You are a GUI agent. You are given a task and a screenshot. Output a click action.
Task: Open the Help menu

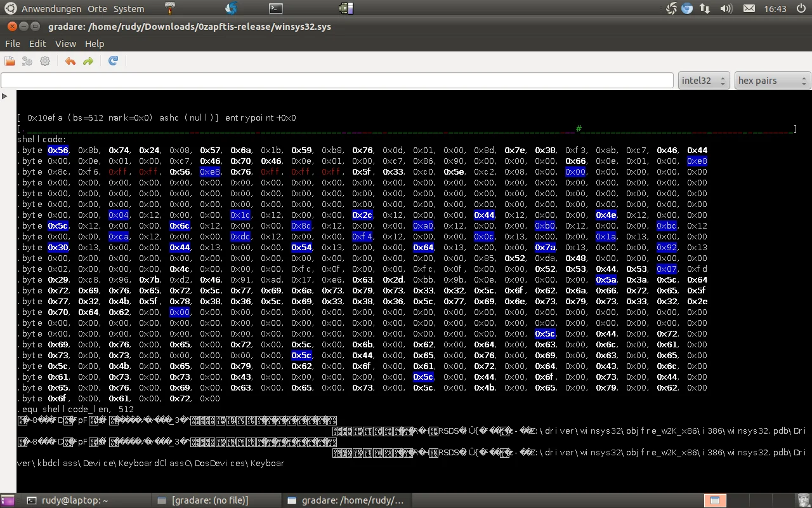[95, 44]
